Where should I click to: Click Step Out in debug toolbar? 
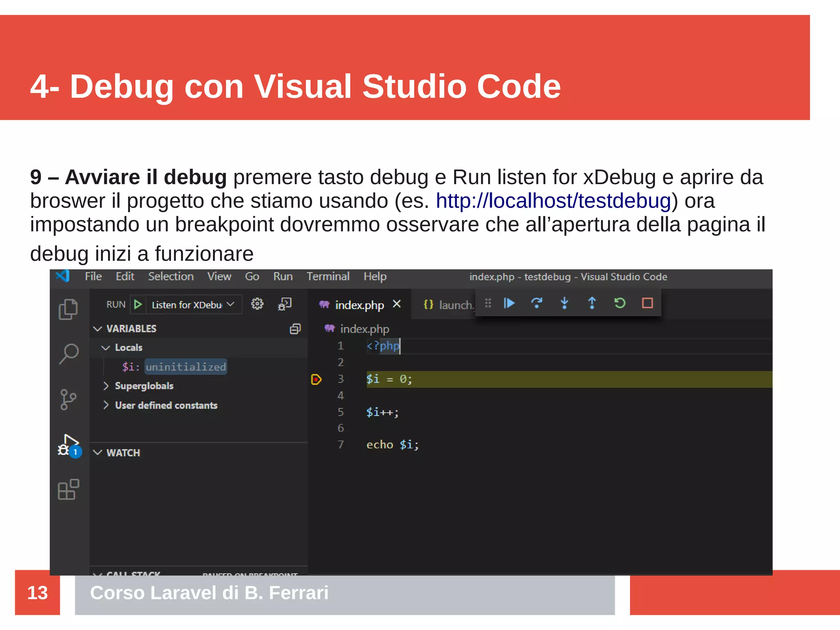(592, 303)
